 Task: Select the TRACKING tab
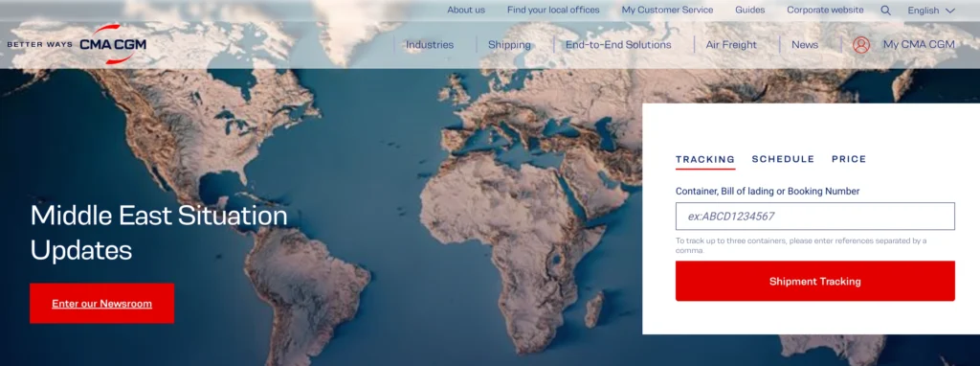click(705, 160)
